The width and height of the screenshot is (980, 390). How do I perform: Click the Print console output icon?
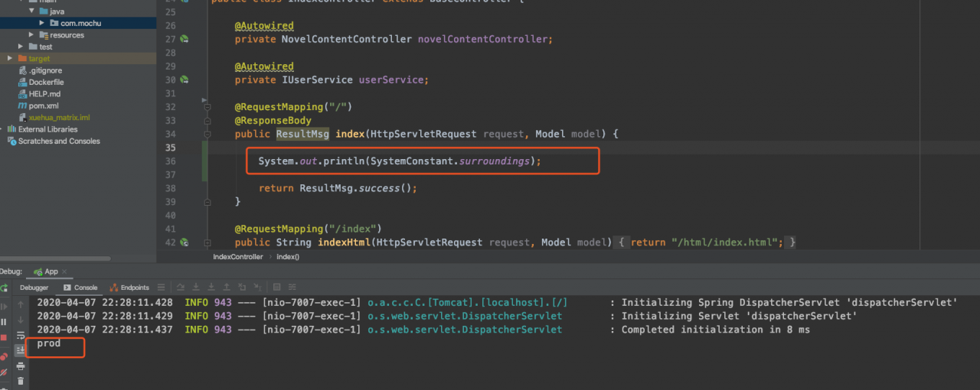click(x=21, y=366)
